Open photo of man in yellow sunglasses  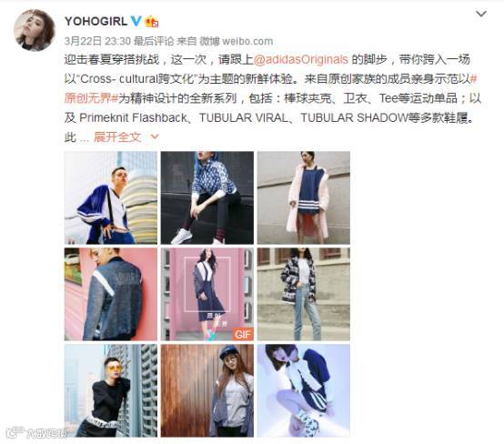pos(111,390)
